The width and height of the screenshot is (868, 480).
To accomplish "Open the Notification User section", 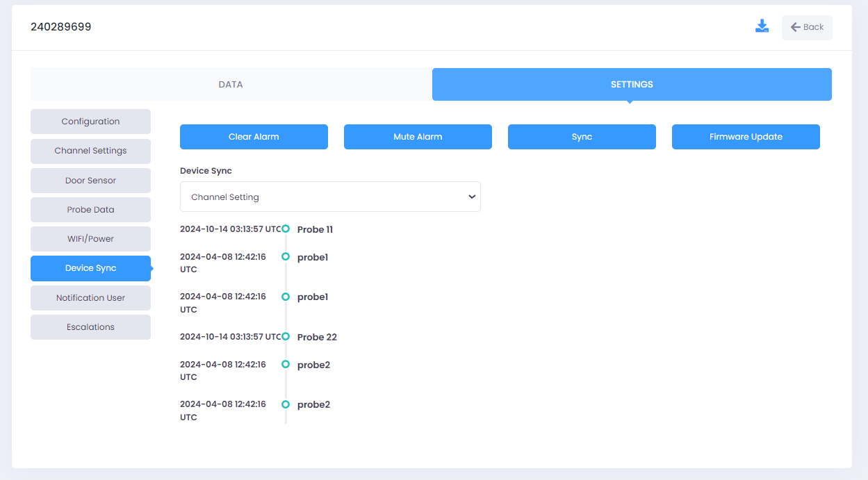I will (x=90, y=298).
